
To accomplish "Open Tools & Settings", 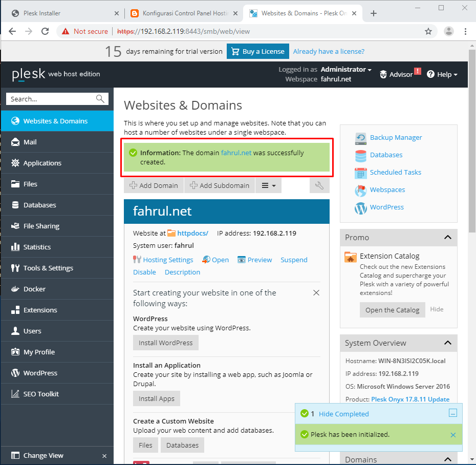I will (47, 268).
